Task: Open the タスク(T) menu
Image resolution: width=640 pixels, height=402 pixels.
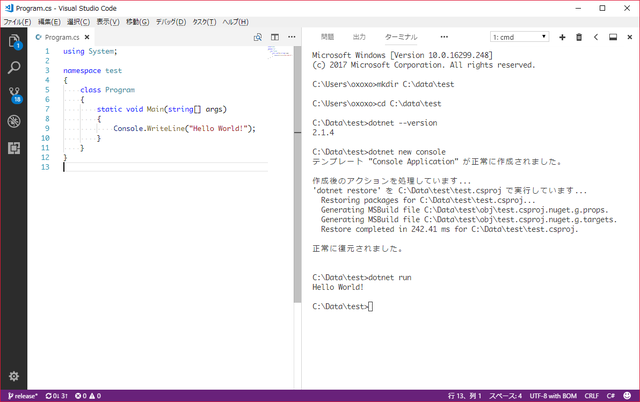Action: (x=204, y=22)
